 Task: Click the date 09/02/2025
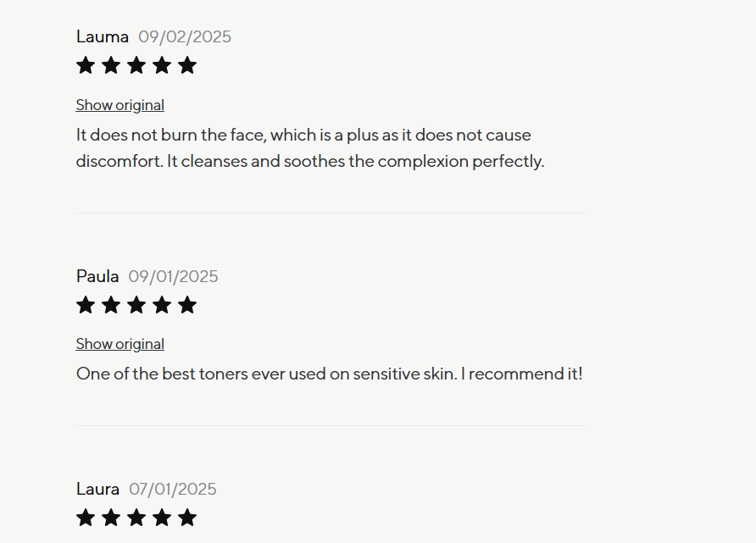pos(185,36)
